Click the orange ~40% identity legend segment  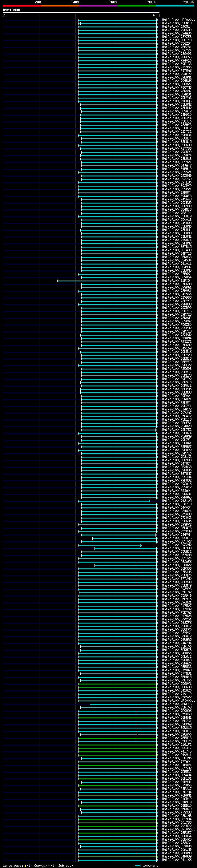pos(60,6)
